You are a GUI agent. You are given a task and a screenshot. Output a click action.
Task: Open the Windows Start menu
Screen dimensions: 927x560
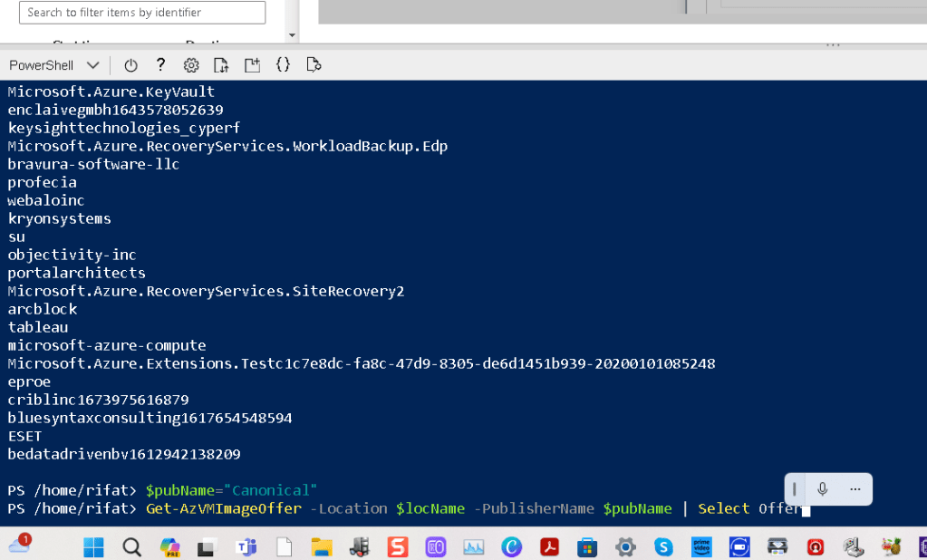(93, 547)
